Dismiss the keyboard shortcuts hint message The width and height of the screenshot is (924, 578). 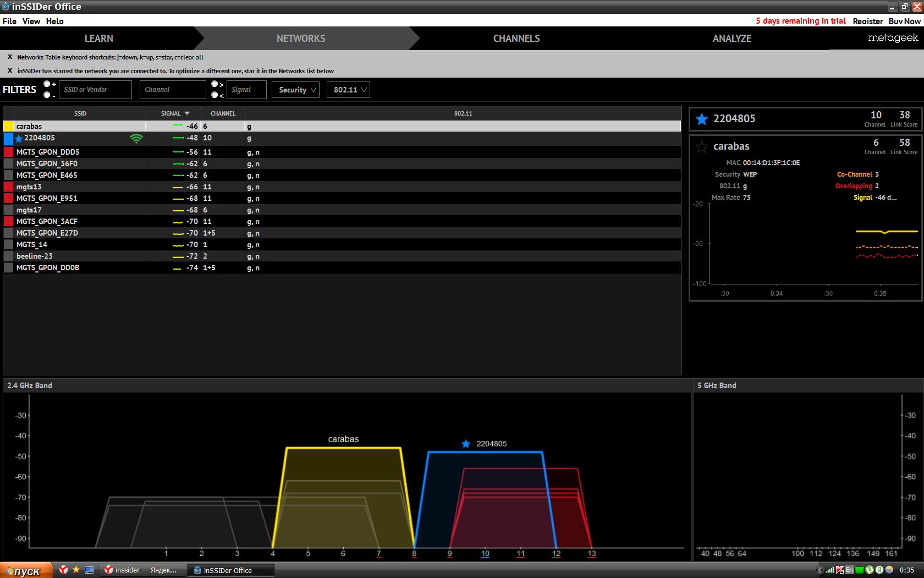pyautogui.click(x=10, y=57)
